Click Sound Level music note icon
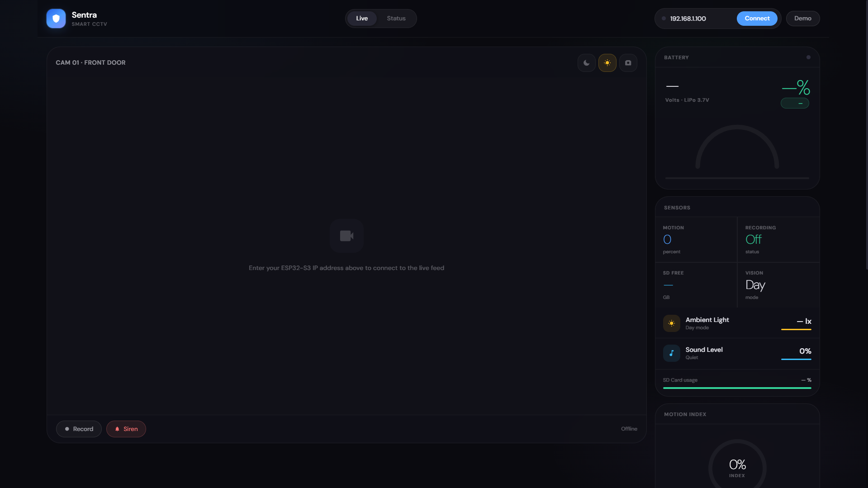The height and width of the screenshot is (488, 868). pyautogui.click(x=672, y=353)
